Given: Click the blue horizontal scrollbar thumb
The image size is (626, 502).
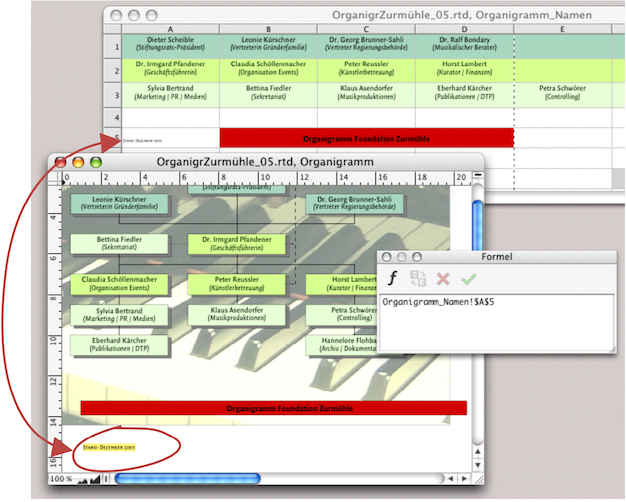Looking at the screenshot, I should pyautogui.click(x=188, y=479).
